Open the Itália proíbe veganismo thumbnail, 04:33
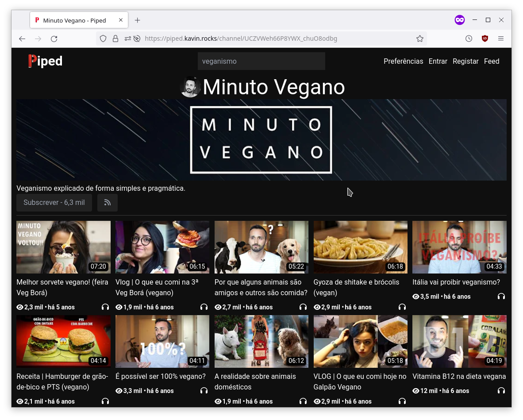The height and width of the screenshot is (420, 523). (459, 247)
